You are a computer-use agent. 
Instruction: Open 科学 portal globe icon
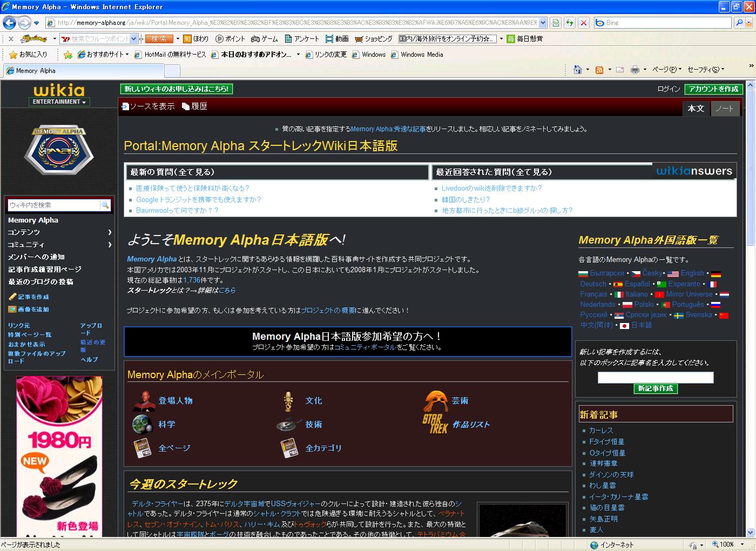[x=143, y=424]
